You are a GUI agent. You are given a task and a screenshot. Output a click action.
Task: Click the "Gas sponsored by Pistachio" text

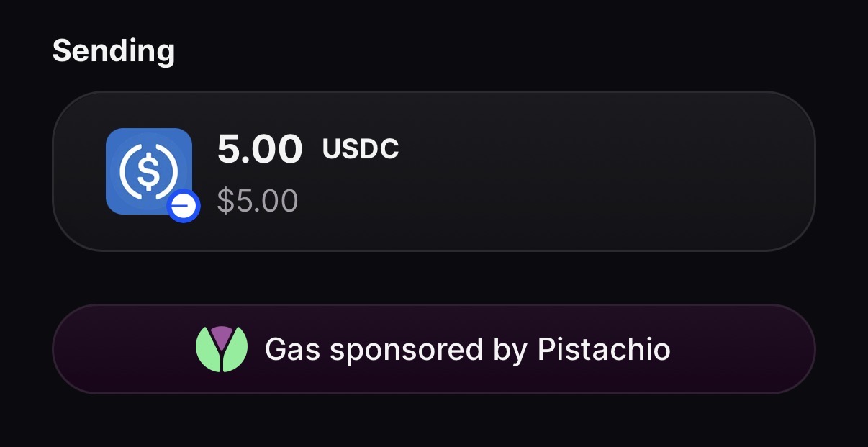[467, 350]
